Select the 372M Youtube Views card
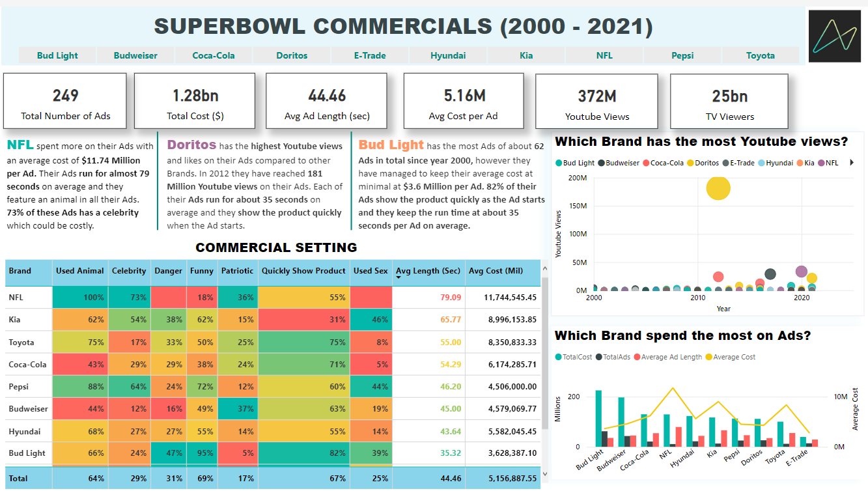The width and height of the screenshot is (868, 491). [596, 100]
